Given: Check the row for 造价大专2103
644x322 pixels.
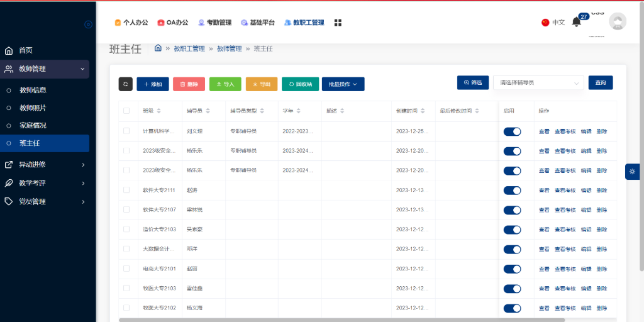Looking at the screenshot, I should coord(126,229).
